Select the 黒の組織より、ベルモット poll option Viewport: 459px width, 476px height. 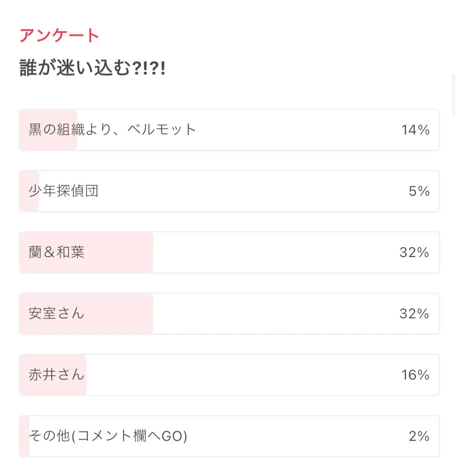[x=229, y=130]
